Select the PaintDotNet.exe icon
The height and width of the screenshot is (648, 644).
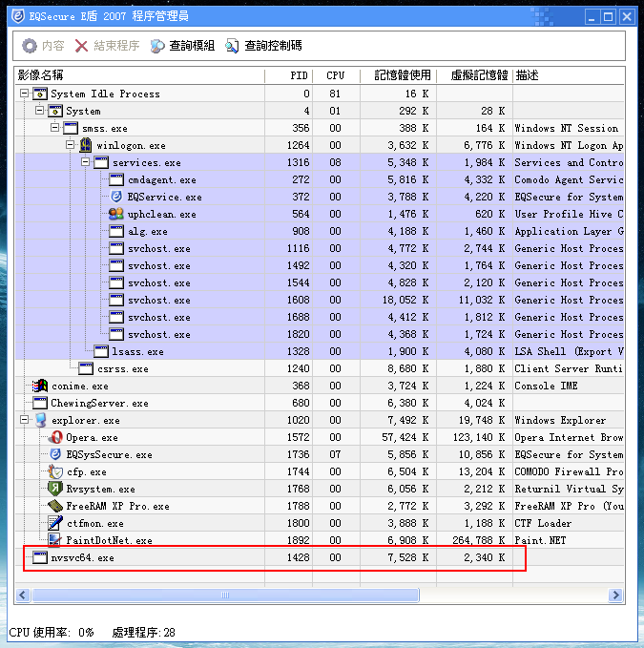tap(55, 540)
